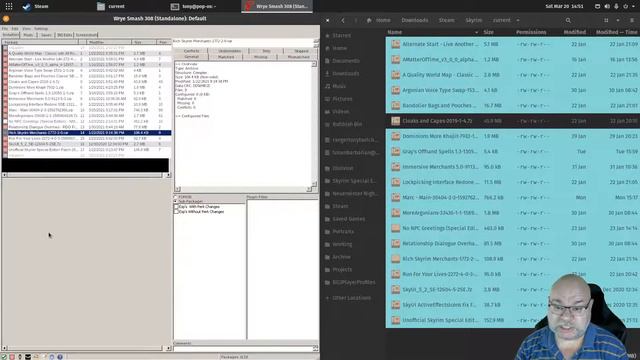This screenshot has width=640, height=360.
Task: Sort Wrye Smash packages by Modified column
Action: point(109,42)
